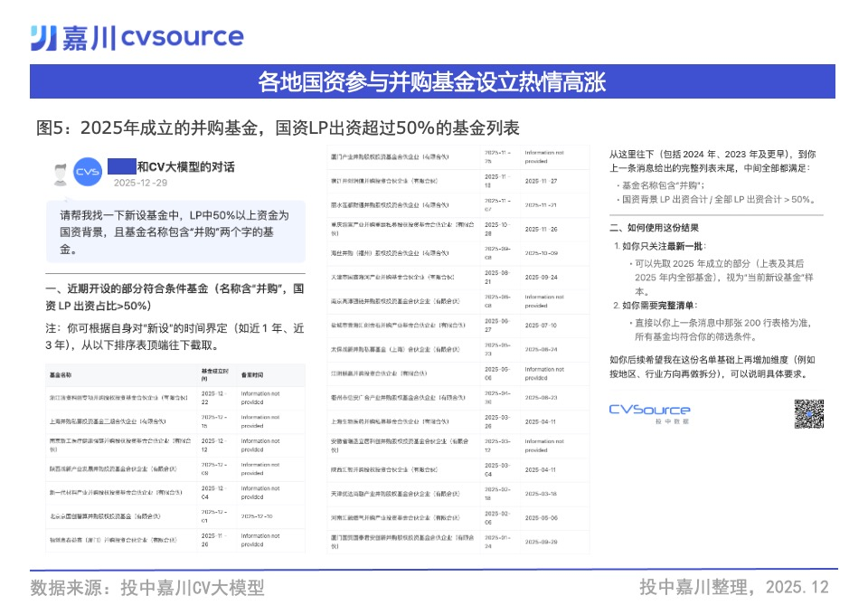
Task: Click the 嘉川 cvsource logo at top left
Action: pyautogui.click(x=137, y=37)
